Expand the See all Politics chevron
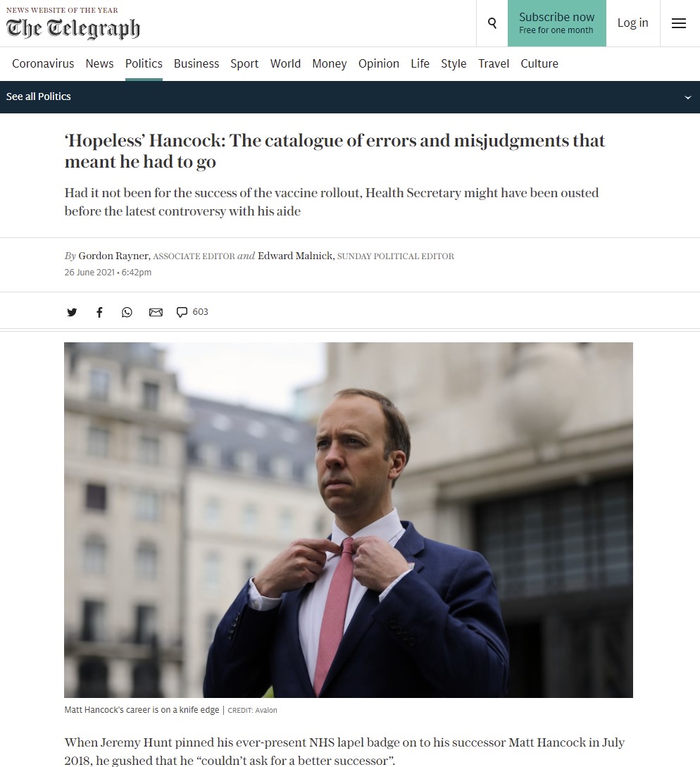 [687, 97]
